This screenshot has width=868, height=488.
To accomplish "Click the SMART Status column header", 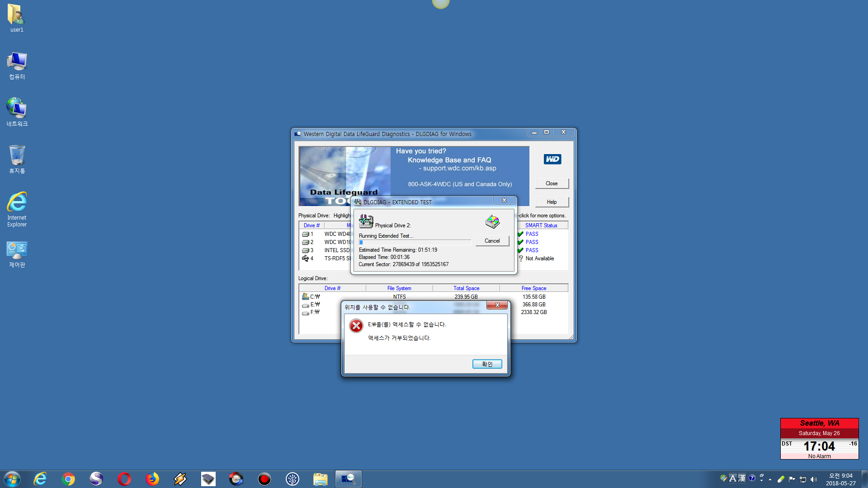I will [541, 225].
